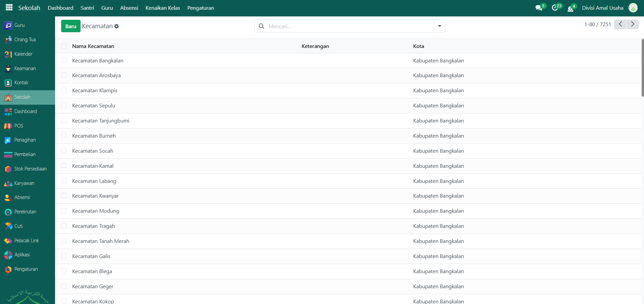Tick the checkbox for Kecamatan Bangkalan
The width and height of the screenshot is (644, 304).
point(64,60)
